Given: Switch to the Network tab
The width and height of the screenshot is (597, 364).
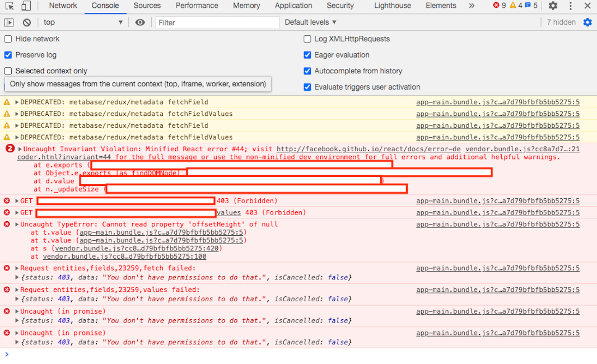Looking at the screenshot, I should click(63, 6).
